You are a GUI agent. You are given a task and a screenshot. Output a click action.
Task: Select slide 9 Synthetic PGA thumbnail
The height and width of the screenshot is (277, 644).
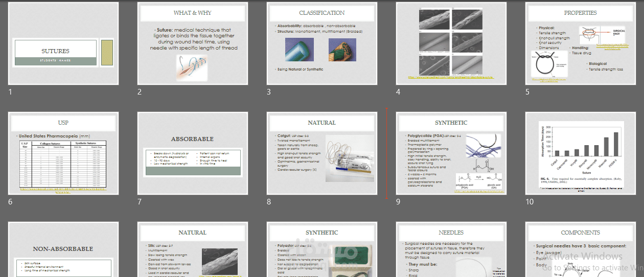click(451, 153)
